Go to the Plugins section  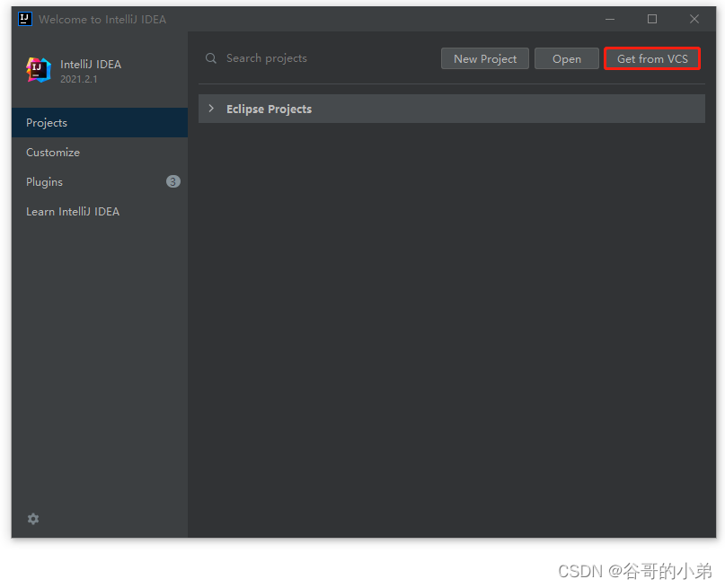(100, 182)
